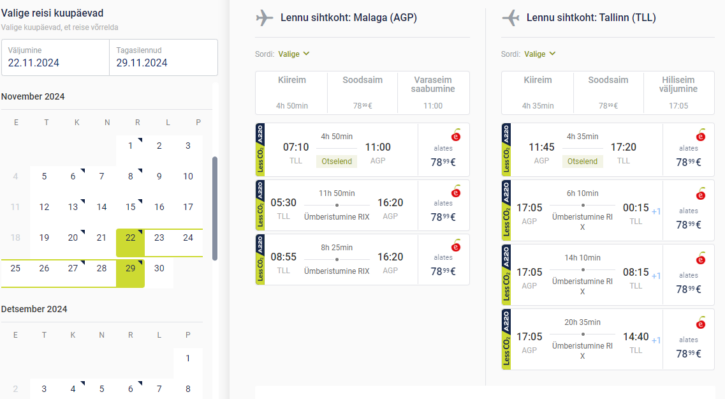Choose the Varaseim saabumine tab
725x399 pixels.
(x=433, y=92)
